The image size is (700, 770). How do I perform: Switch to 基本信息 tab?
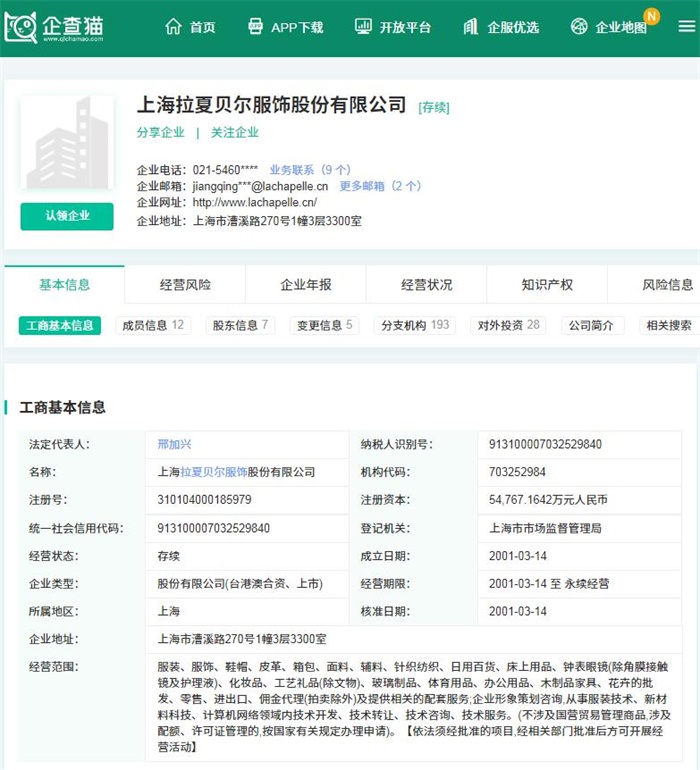pyautogui.click(x=64, y=285)
